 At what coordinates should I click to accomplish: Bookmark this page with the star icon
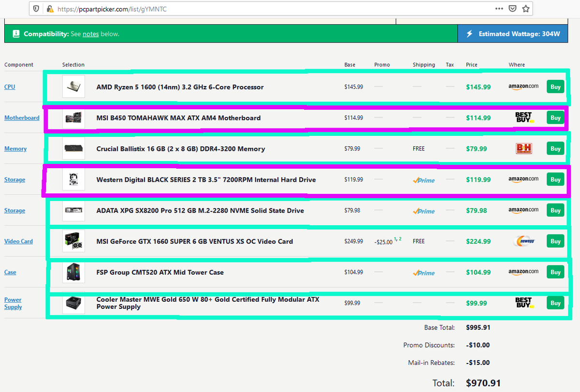click(x=526, y=9)
